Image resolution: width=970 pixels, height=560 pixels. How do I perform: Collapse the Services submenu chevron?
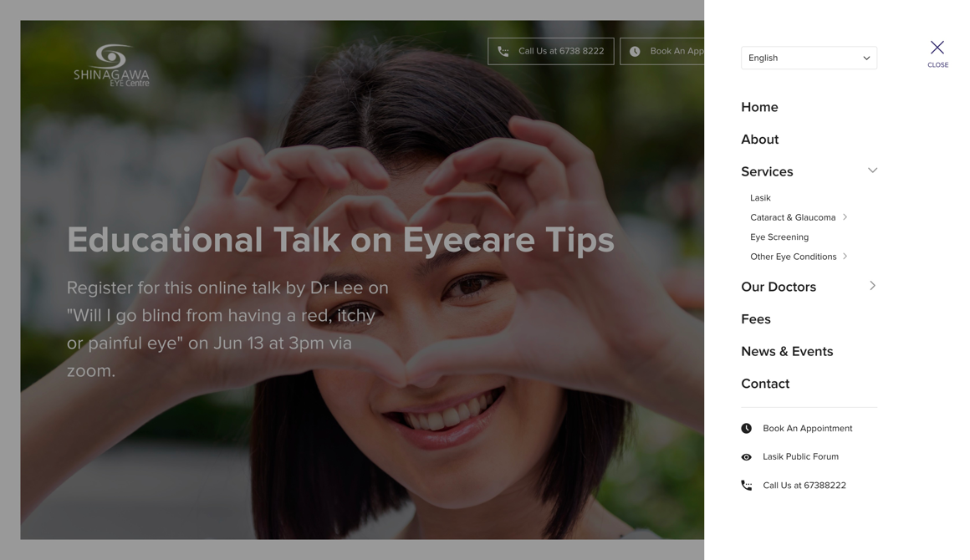point(872,171)
